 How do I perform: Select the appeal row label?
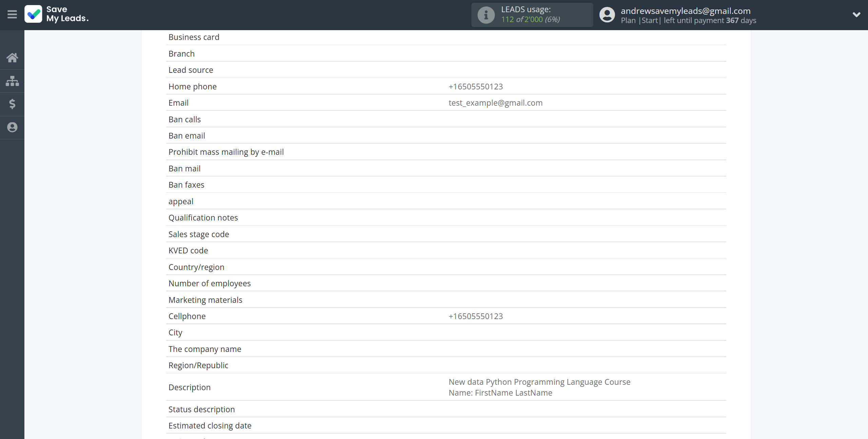pos(181,201)
